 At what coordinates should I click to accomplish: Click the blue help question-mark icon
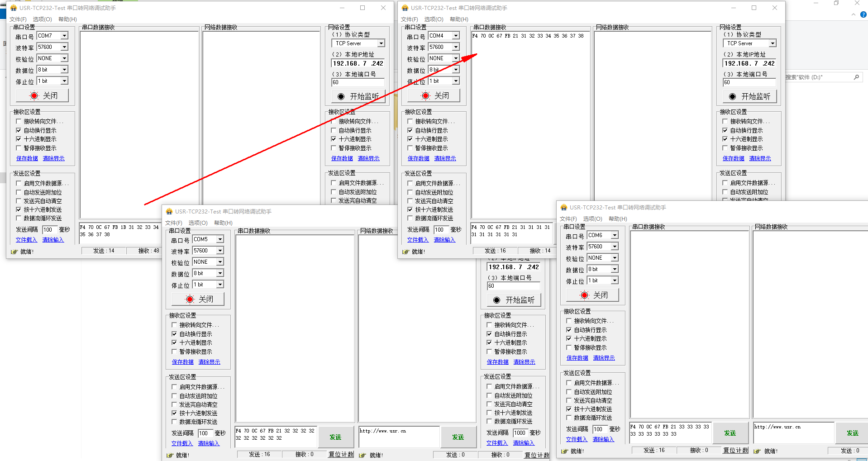tap(863, 14)
